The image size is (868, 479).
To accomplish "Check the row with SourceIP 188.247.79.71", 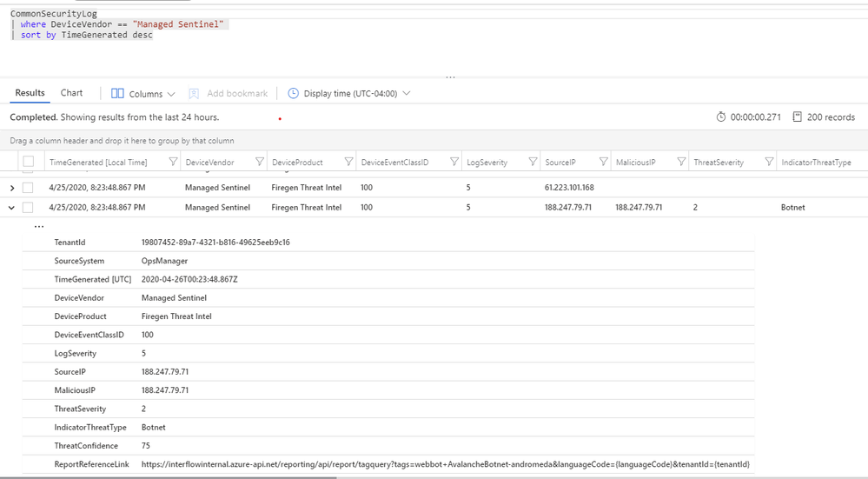I will (28, 208).
